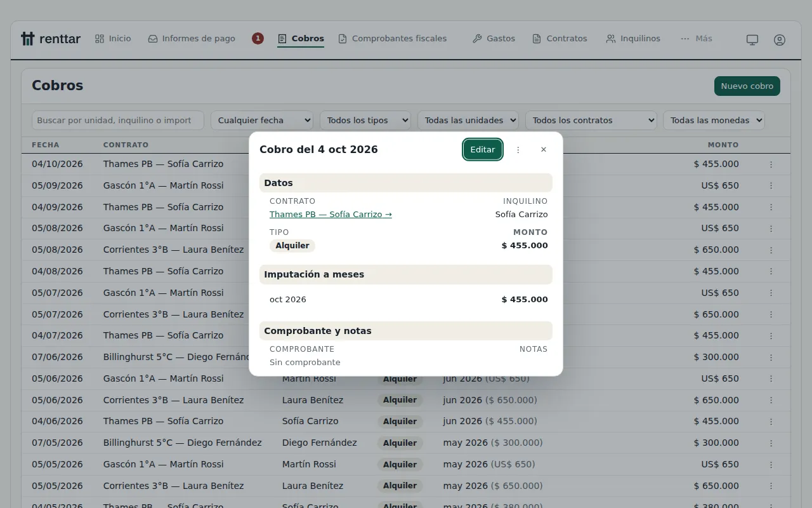Click the FECHA column header
This screenshot has width=812, height=508.
[x=46, y=145]
